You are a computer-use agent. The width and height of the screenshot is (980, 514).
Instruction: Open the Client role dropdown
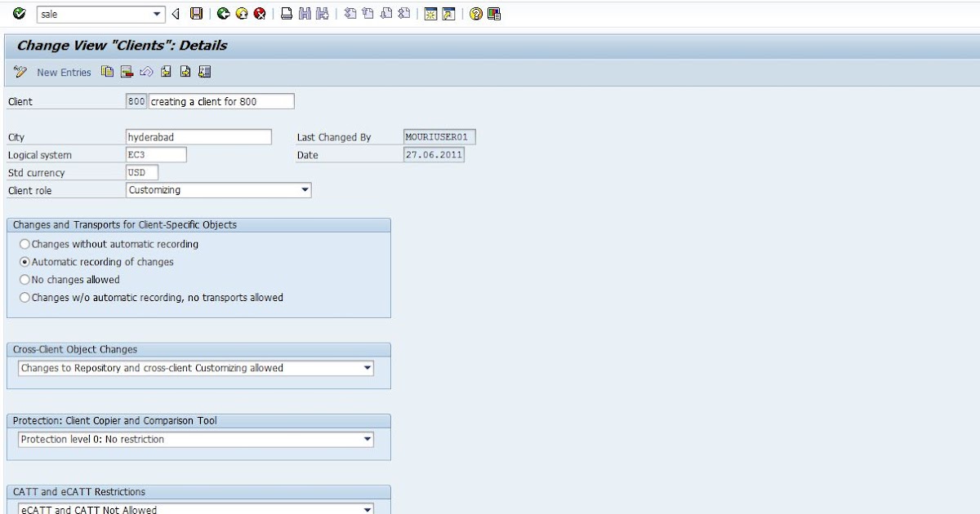[x=305, y=189]
